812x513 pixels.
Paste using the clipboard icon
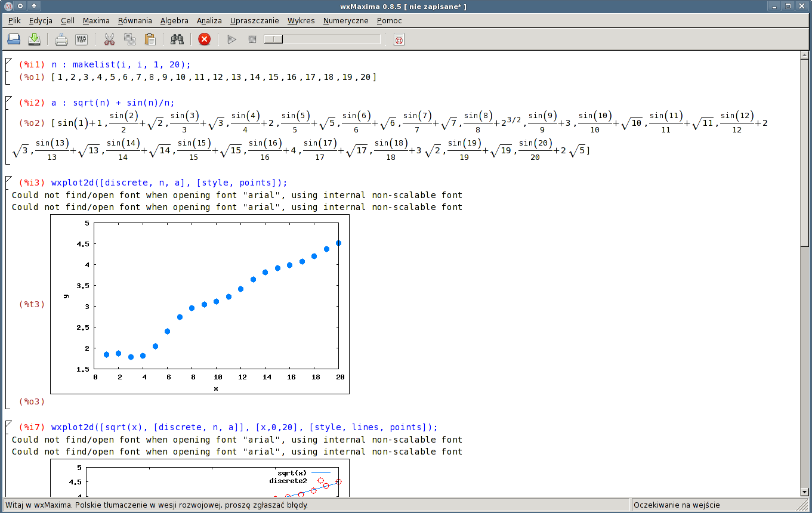tap(150, 39)
